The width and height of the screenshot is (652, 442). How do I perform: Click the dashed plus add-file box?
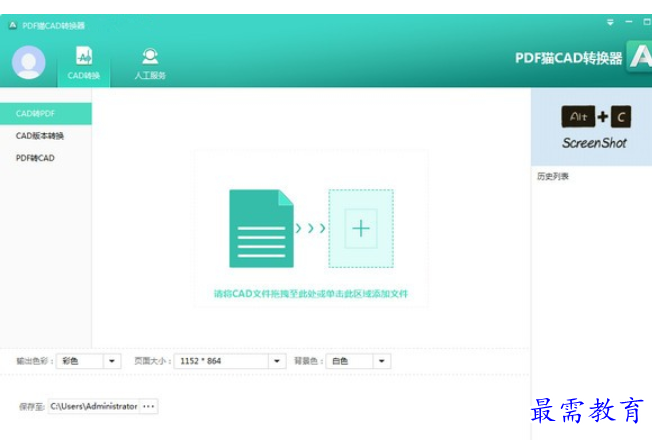click(x=361, y=228)
